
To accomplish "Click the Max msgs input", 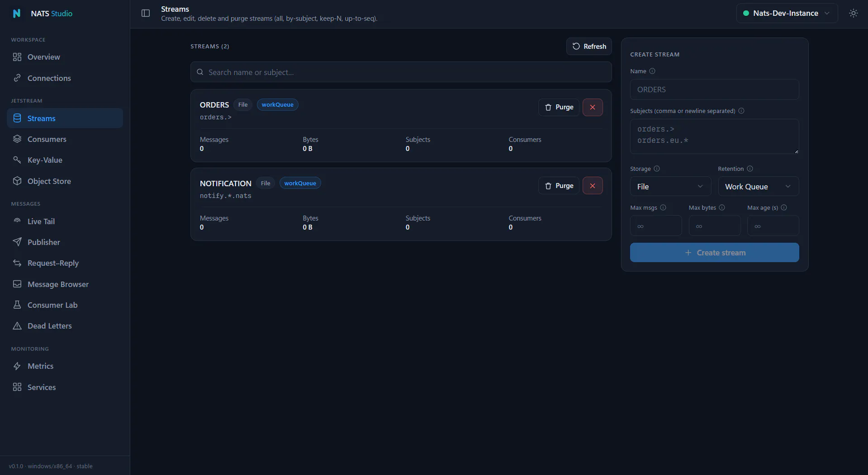I will pos(656,226).
